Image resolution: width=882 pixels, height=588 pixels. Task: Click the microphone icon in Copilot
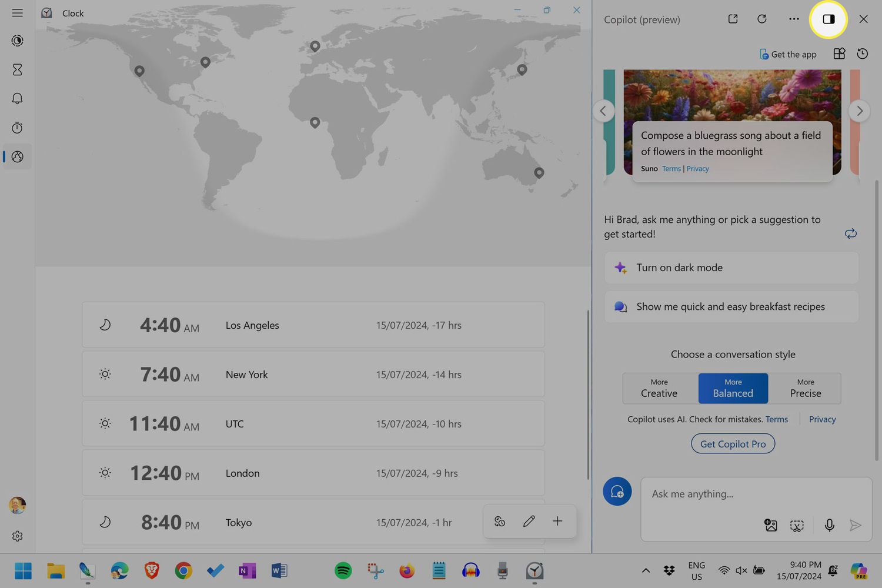click(x=829, y=525)
